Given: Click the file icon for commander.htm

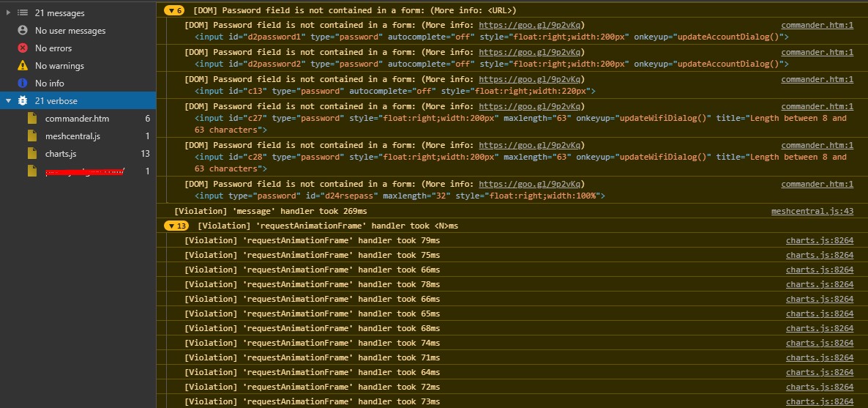Looking at the screenshot, I should [x=33, y=118].
